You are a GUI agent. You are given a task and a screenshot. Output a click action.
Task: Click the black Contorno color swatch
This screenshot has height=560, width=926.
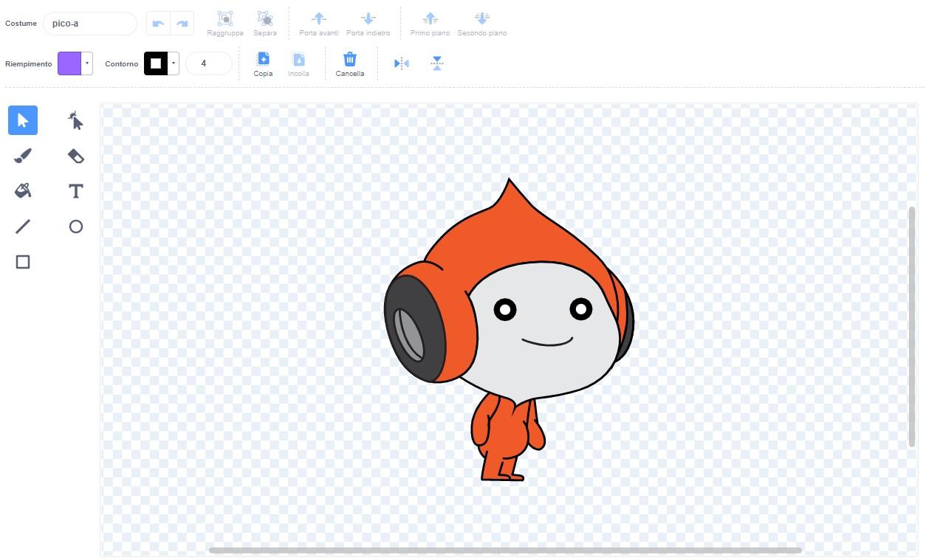(x=156, y=63)
